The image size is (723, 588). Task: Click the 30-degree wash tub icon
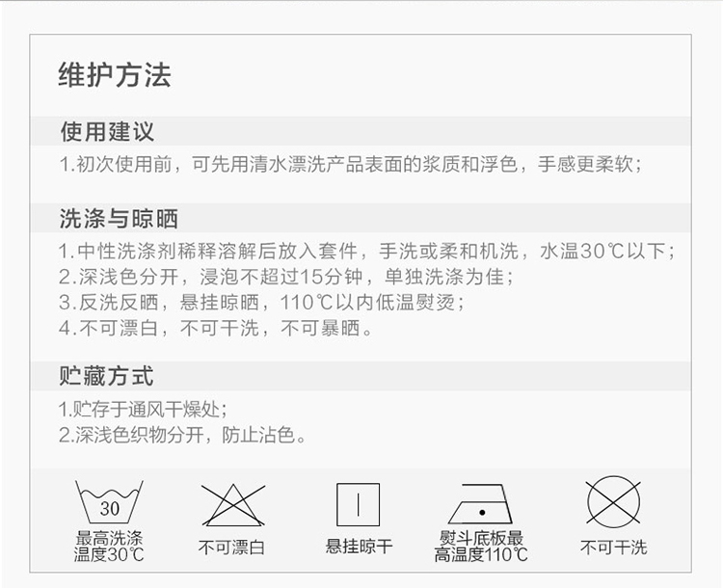(109, 502)
